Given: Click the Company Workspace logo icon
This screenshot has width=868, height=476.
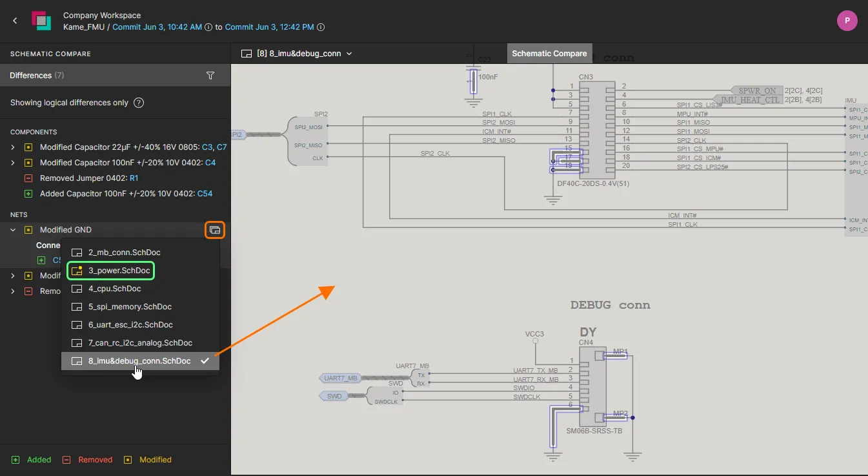Looking at the screenshot, I should (41, 21).
